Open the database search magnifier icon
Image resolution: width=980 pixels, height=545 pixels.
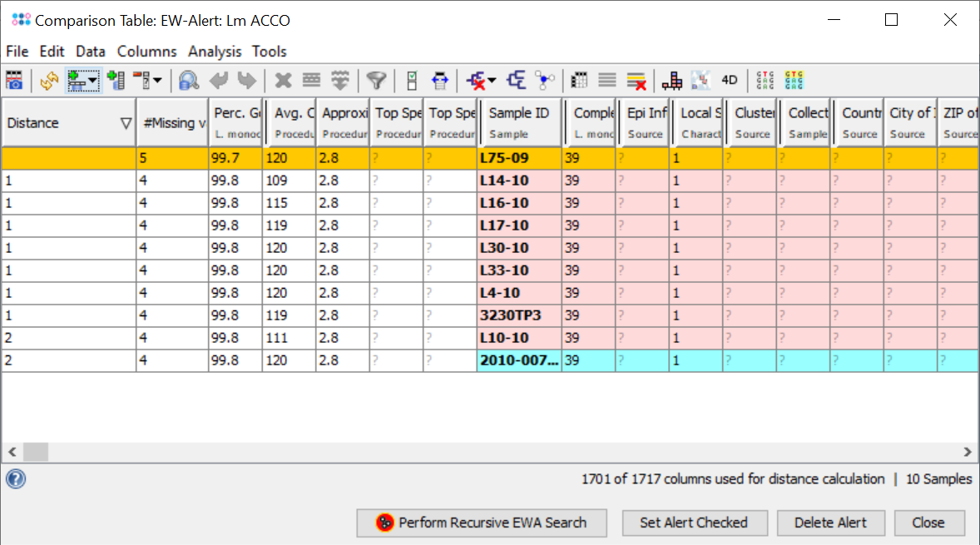[189, 80]
